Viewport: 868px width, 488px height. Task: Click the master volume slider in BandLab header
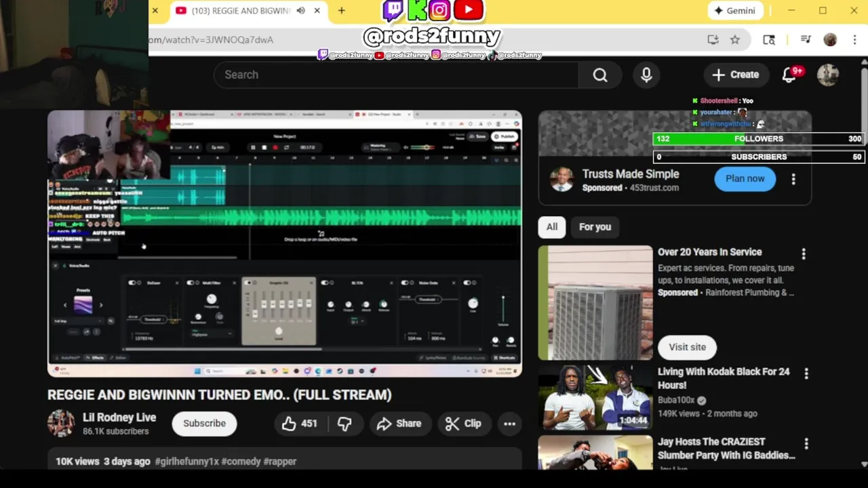424,147
